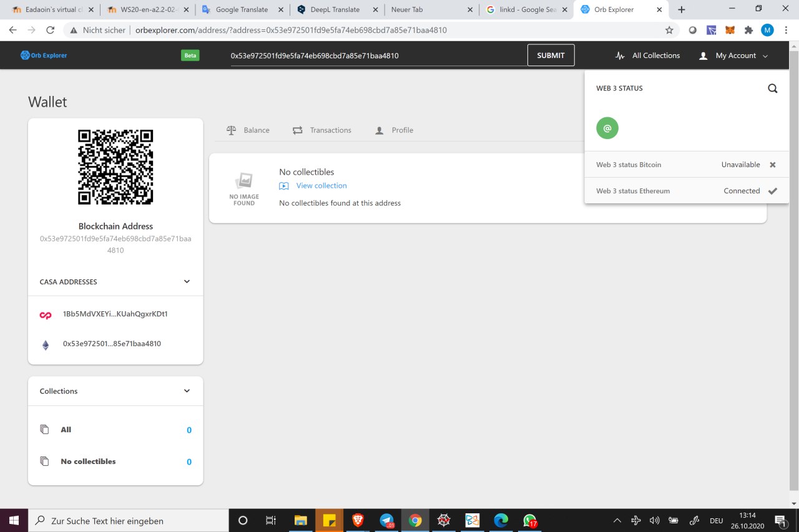Image resolution: width=799 pixels, height=532 pixels.
Task: Open the Chrome three-dot menu
Action: tap(787, 30)
